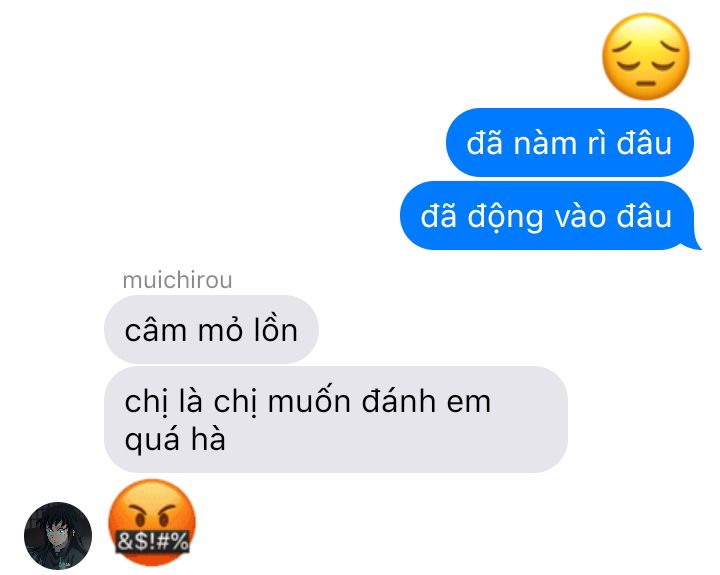The width and height of the screenshot is (720, 575).
Task: Click the "&$!#%" censor bar on emoji
Action: [152, 541]
